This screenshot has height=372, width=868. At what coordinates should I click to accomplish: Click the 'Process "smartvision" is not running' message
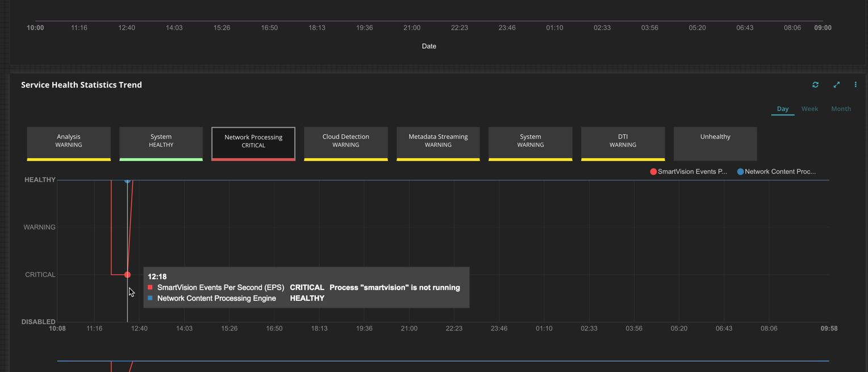(x=395, y=287)
